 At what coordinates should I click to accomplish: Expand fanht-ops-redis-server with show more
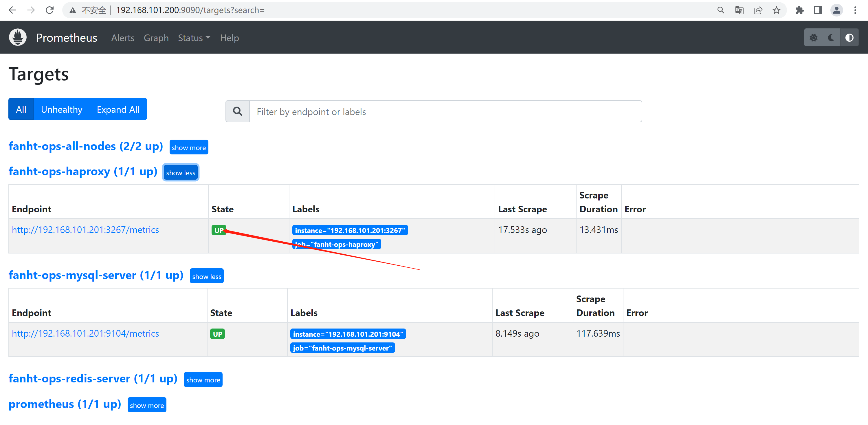coord(203,380)
